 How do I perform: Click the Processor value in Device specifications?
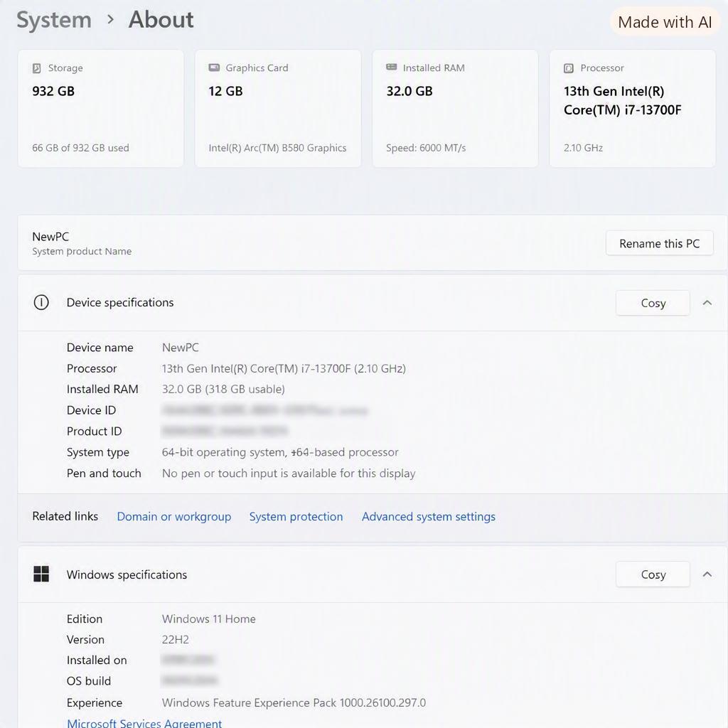click(284, 368)
